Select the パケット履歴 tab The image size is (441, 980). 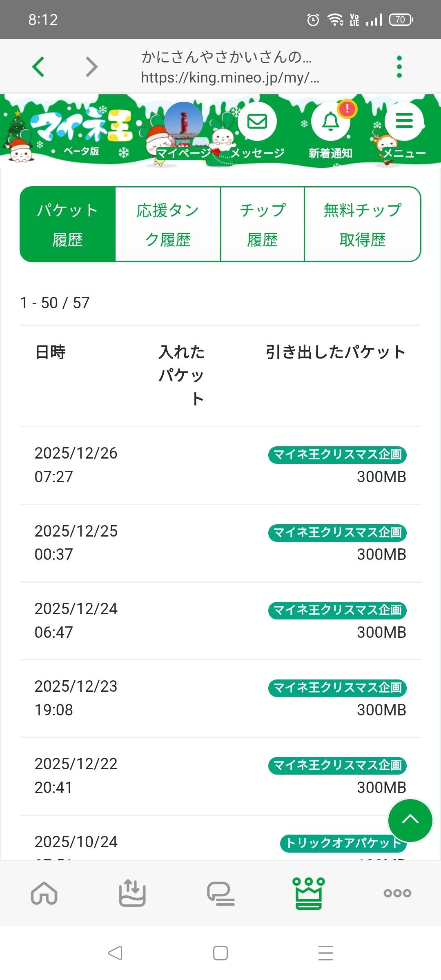tap(68, 224)
